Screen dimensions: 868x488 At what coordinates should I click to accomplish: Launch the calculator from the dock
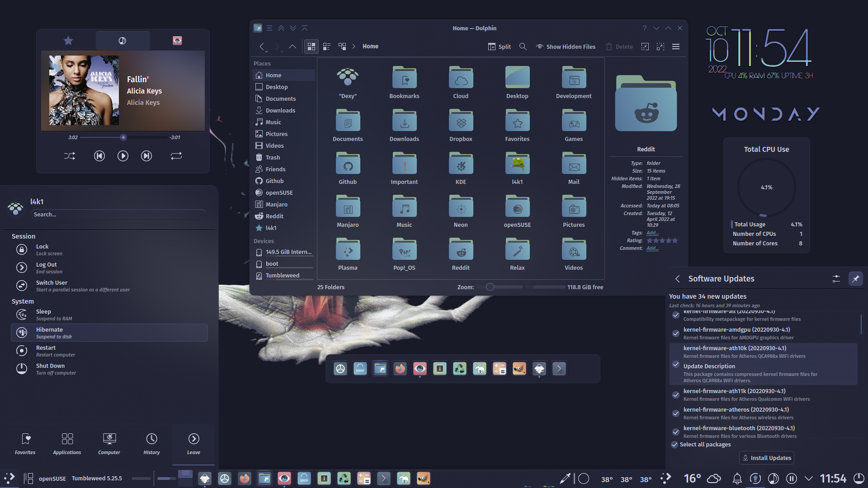(x=500, y=369)
